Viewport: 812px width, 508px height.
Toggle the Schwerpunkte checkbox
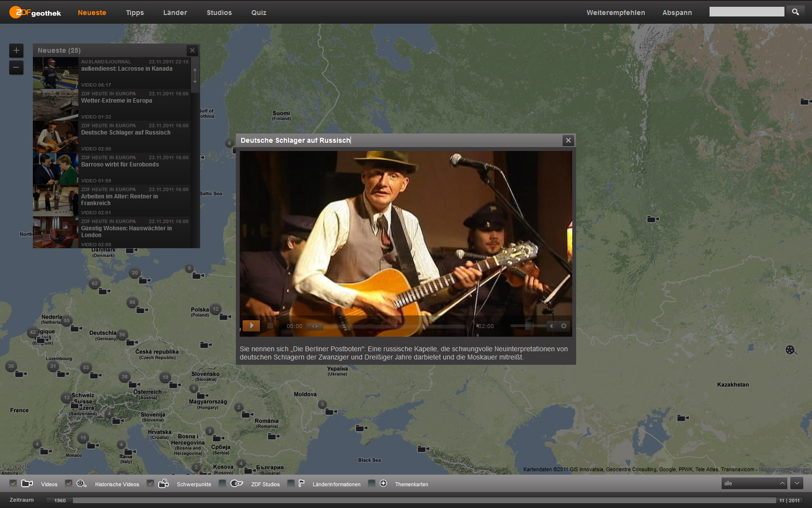coord(150,483)
